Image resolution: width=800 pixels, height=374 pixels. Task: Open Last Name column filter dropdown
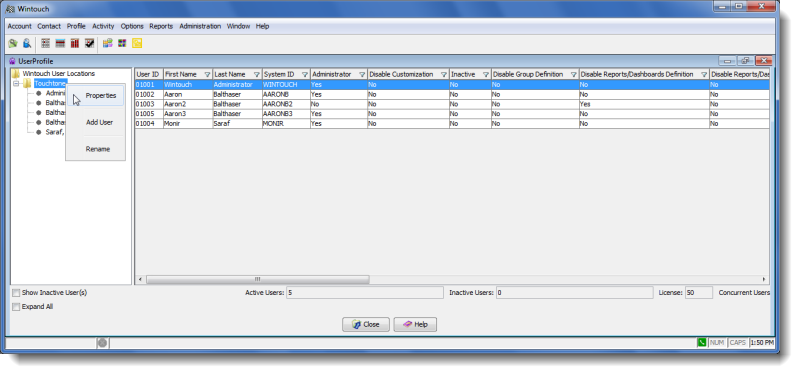pos(257,74)
